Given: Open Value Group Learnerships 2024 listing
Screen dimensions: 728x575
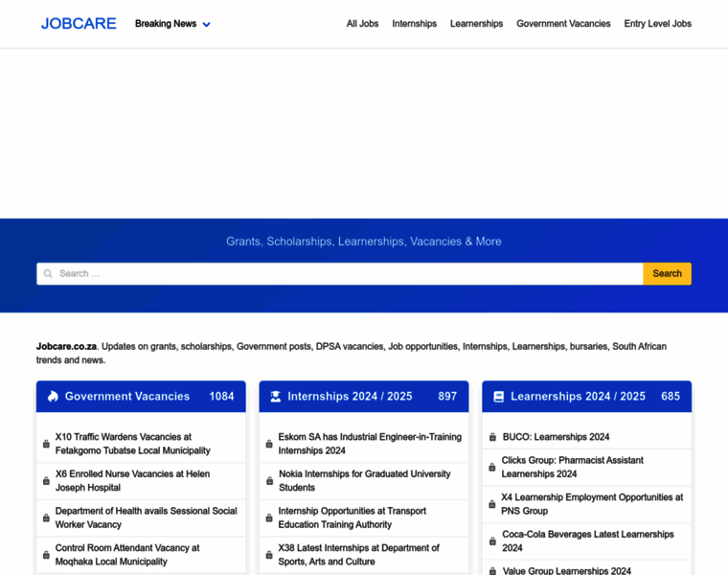Looking at the screenshot, I should [x=566, y=570].
